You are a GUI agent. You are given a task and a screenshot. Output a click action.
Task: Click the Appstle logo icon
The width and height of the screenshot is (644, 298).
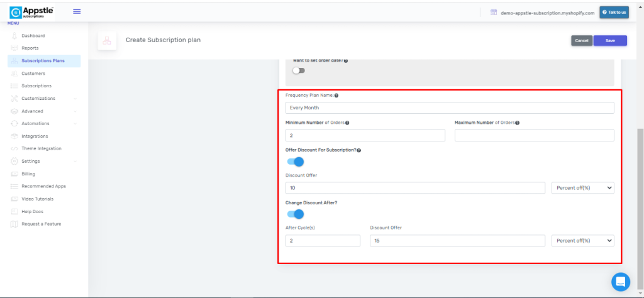pos(16,12)
